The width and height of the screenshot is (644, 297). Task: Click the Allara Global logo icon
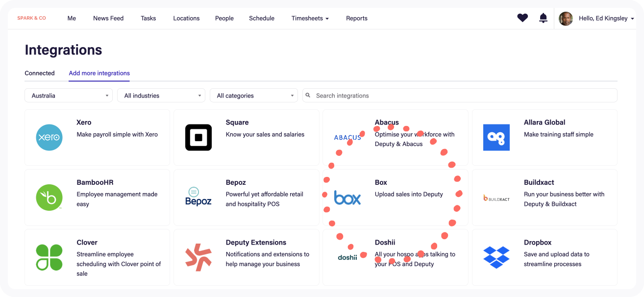pyautogui.click(x=496, y=137)
